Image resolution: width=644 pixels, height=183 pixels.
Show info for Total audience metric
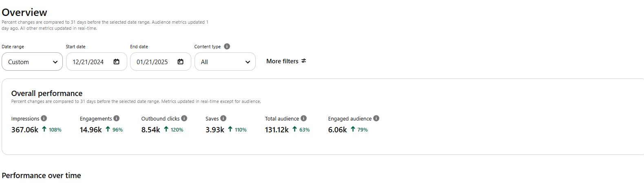pos(304,118)
